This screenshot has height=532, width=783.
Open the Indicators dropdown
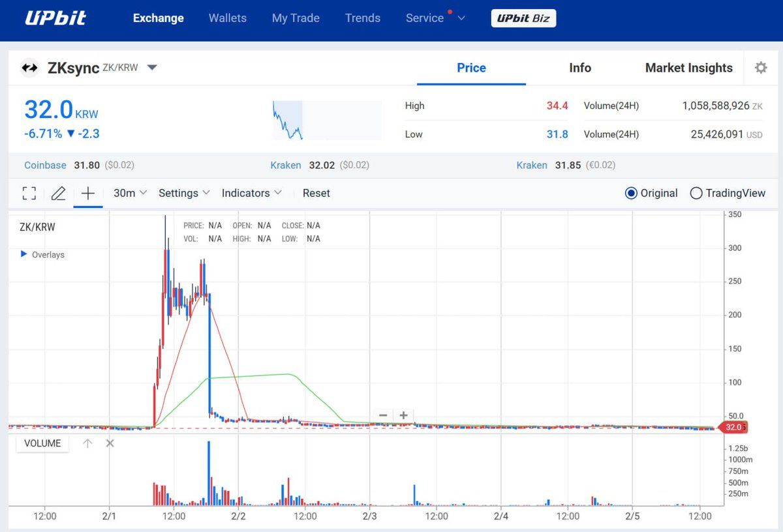[251, 193]
